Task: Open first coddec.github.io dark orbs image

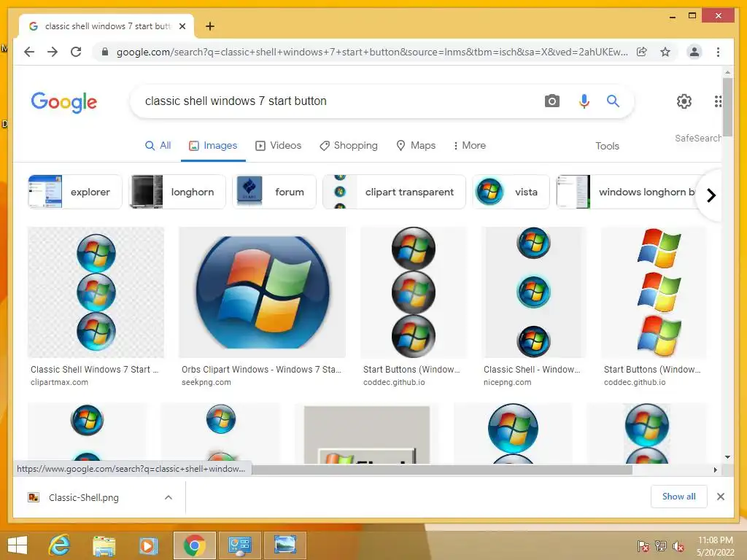Action: (414, 292)
